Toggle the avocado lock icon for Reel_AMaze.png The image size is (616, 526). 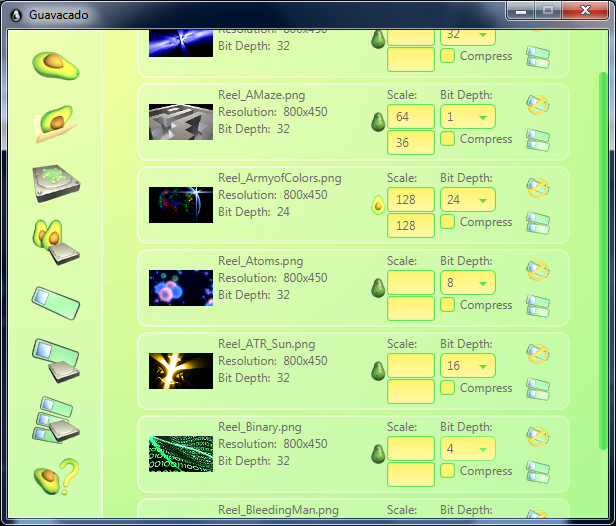point(378,122)
